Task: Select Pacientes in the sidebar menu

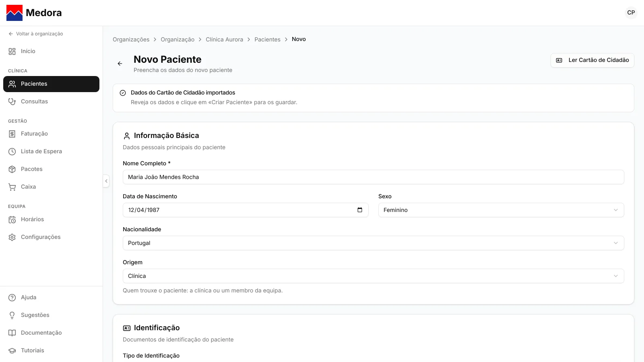Action: pos(51,84)
